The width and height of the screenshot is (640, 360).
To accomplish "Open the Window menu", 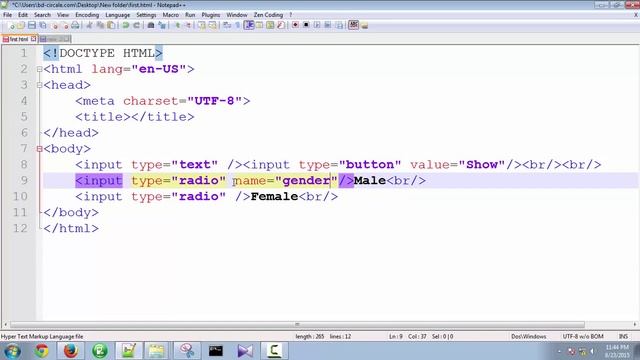I will tap(237, 15).
